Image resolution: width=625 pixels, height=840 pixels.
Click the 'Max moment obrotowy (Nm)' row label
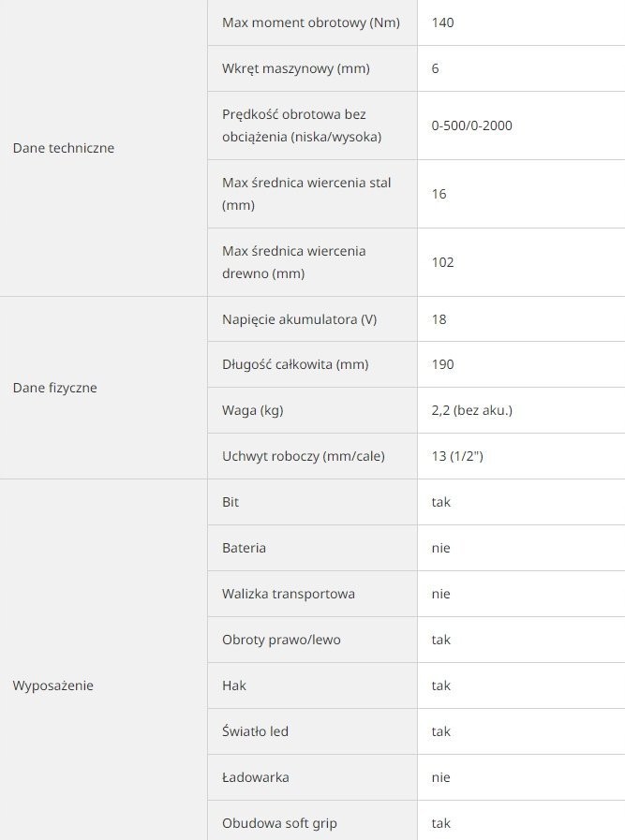311,22
